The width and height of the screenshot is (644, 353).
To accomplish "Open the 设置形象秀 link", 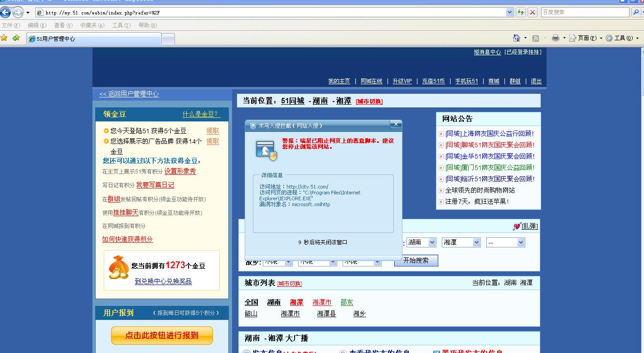I will click(x=180, y=171).
